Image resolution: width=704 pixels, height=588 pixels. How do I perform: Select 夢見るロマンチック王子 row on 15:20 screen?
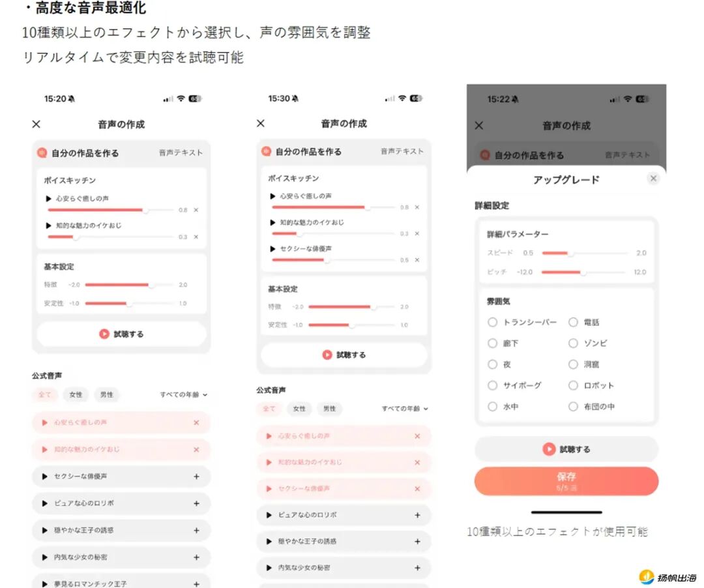121,581
